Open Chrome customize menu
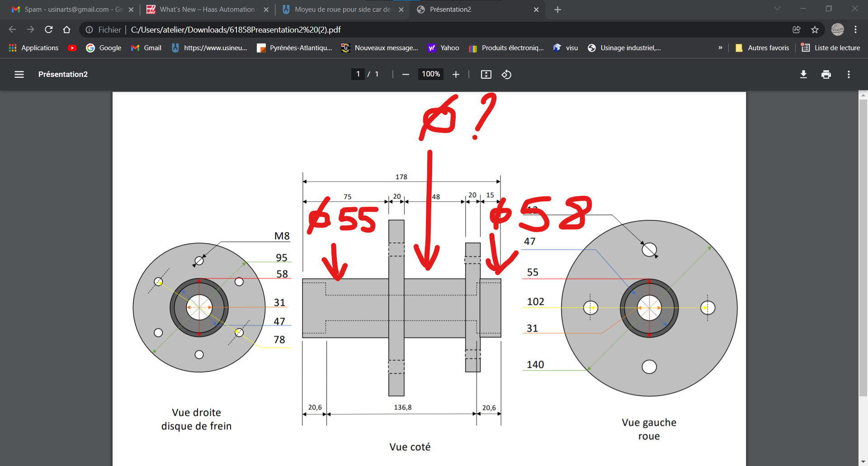Viewport: 868px width, 466px height. click(855, 29)
